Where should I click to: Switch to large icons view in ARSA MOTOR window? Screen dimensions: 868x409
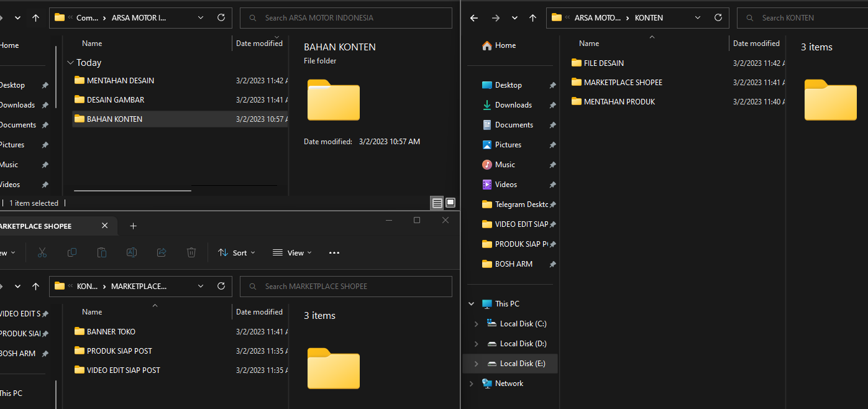[450, 203]
